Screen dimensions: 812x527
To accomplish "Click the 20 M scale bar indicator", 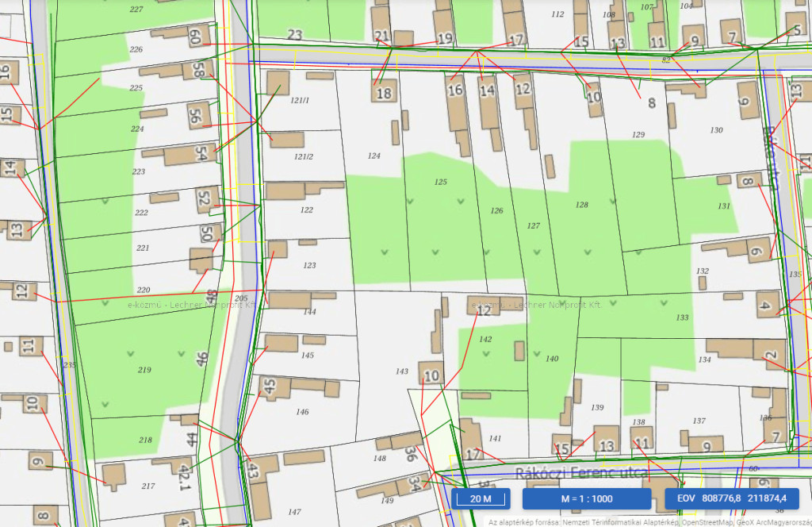I will pos(481,498).
